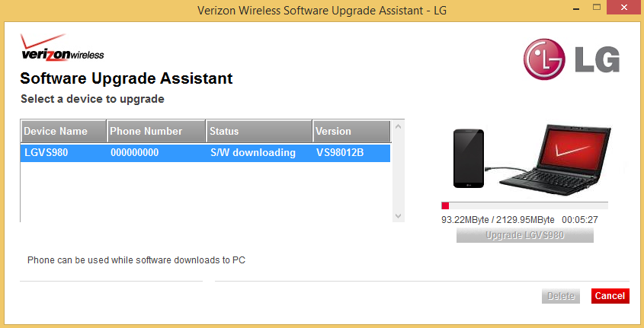
Task: Cancel the software upgrade
Action: pyautogui.click(x=610, y=296)
